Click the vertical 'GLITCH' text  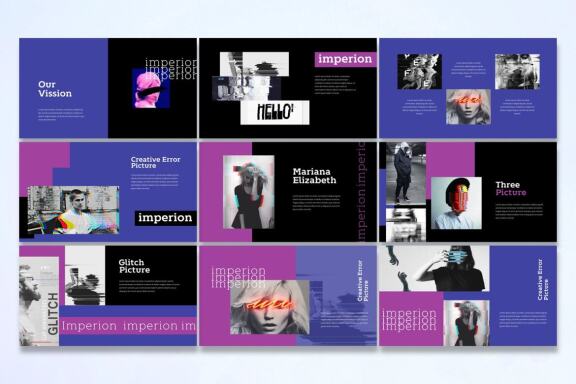tap(53, 313)
